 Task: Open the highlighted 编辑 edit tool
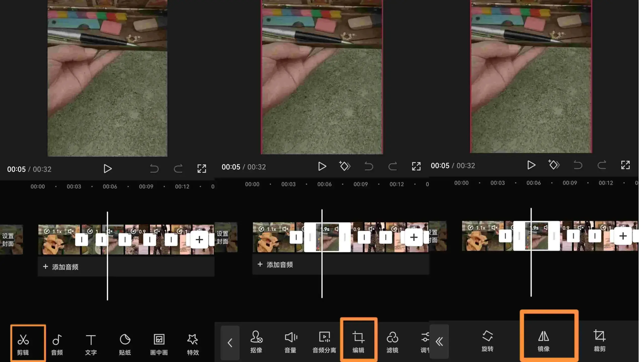pyautogui.click(x=359, y=342)
